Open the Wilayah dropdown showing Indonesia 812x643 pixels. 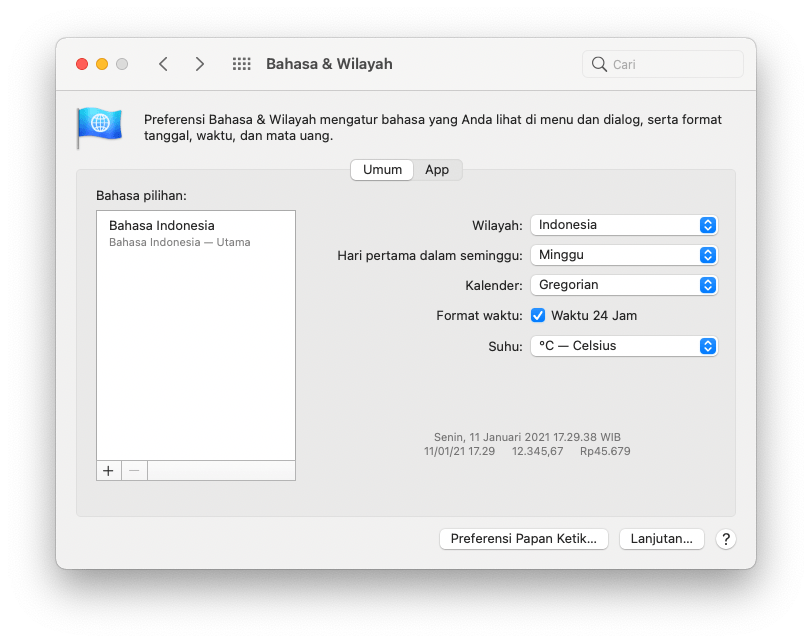click(x=623, y=225)
